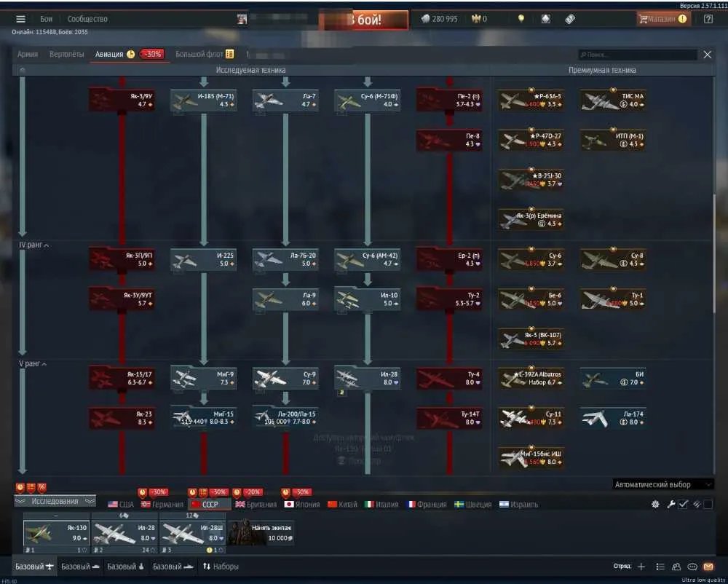Click the wrench repair icon
The width and height of the screenshot is (728, 584).
click(x=671, y=504)
